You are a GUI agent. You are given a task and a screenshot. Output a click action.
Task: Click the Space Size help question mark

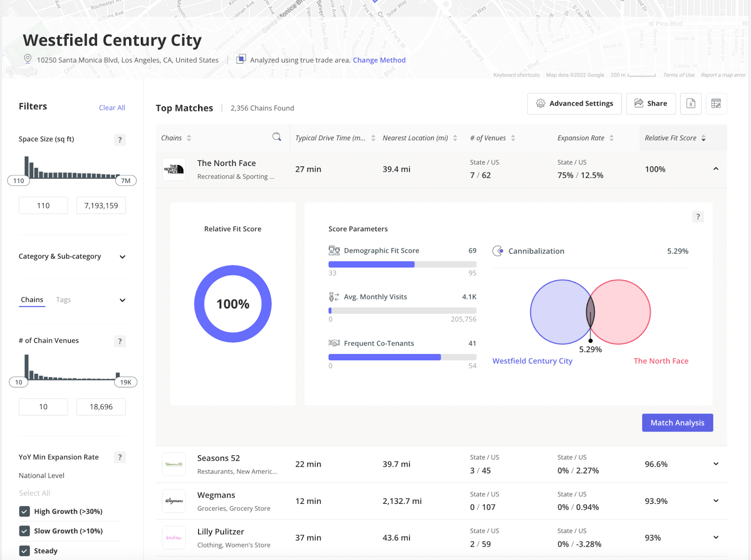120,140
